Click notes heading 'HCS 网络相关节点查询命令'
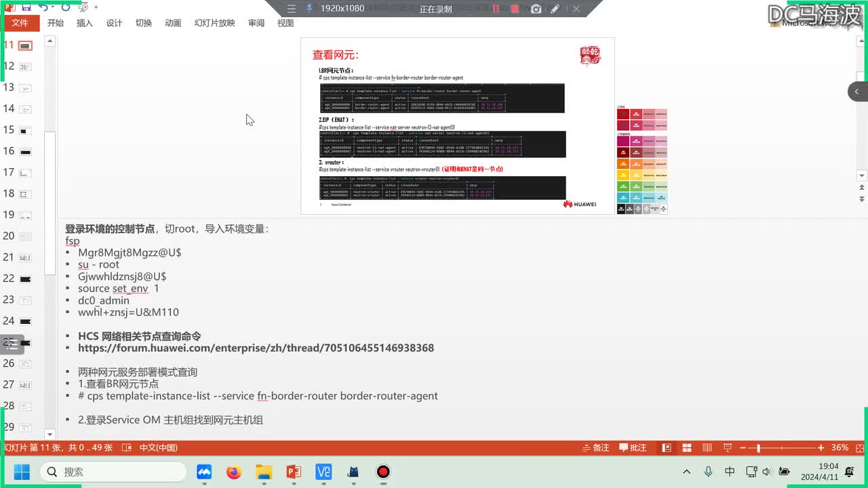This screenshot has height=488, width=868. tap(139, 336)
